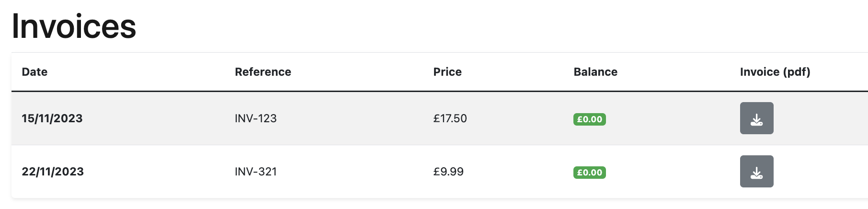Click the £17.50 price value
This screenshot has width=868, height=209.
450,118
